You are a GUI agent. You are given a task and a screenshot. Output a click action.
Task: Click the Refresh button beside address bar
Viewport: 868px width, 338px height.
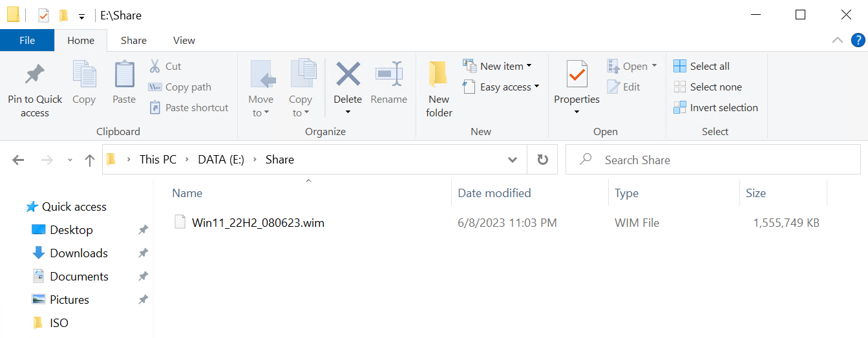[543, 160]
